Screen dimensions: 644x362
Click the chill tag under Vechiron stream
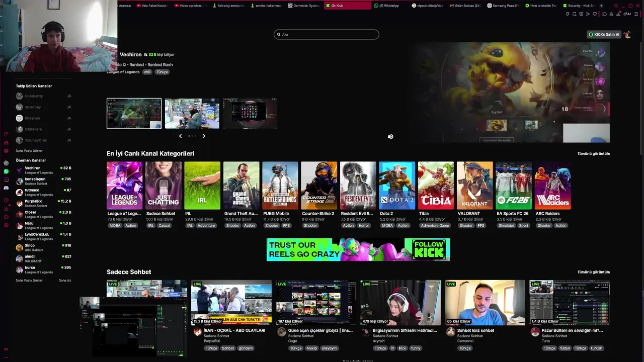pyautogui.click(x=147, y=72)
